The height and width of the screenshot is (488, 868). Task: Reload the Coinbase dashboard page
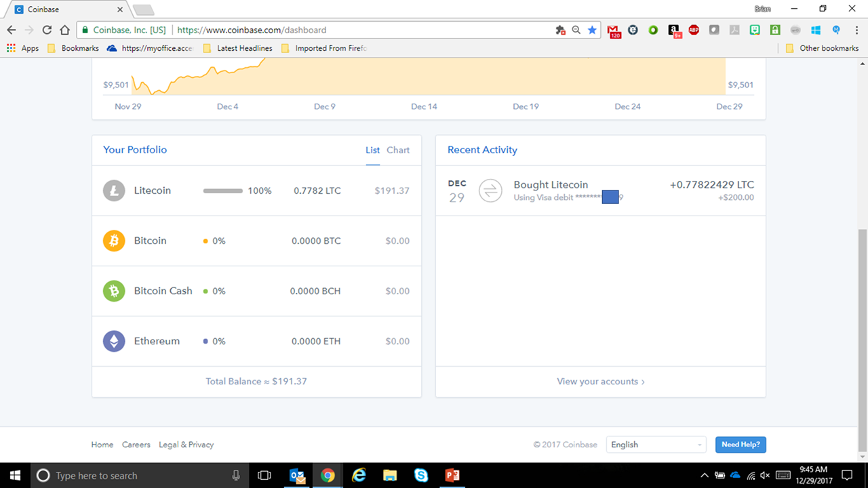coord(47,30)
